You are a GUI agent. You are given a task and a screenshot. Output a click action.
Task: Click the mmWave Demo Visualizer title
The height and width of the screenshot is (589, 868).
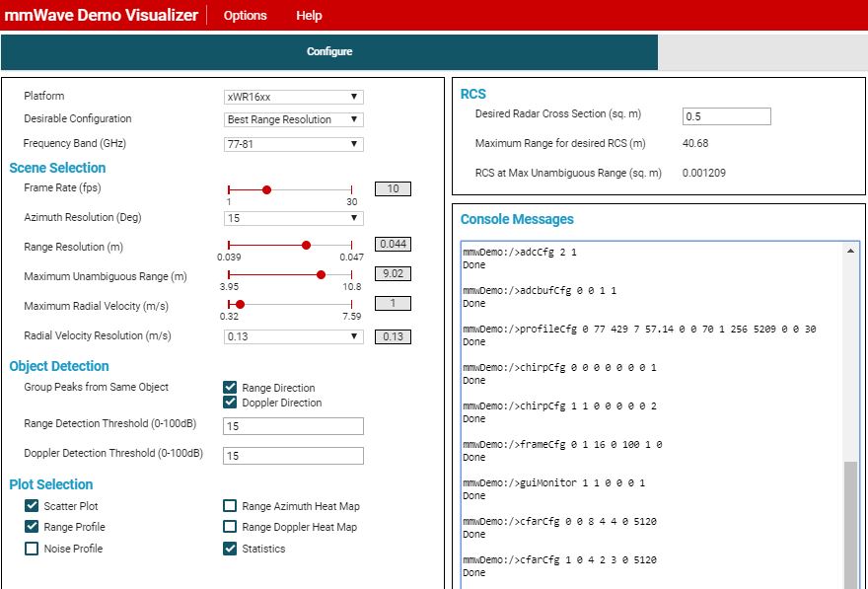[101, 15]
